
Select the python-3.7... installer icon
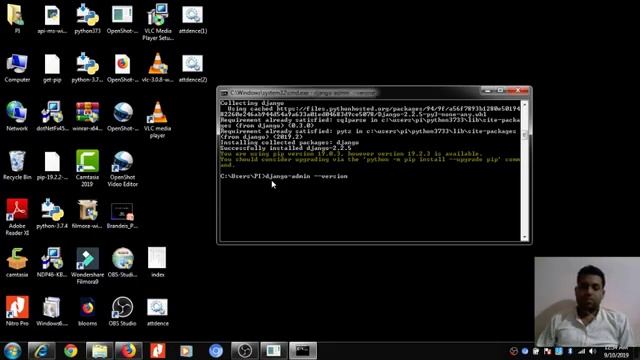coord(87,67)
